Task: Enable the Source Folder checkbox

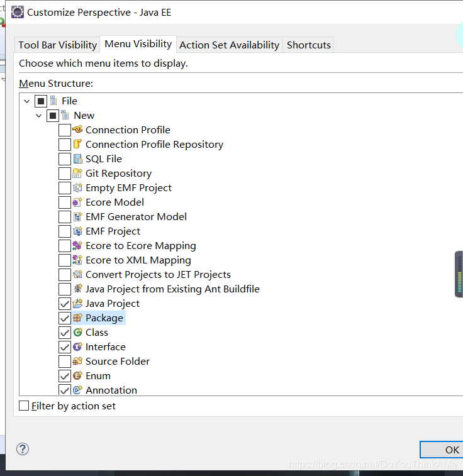Action: tap(65, 362)
